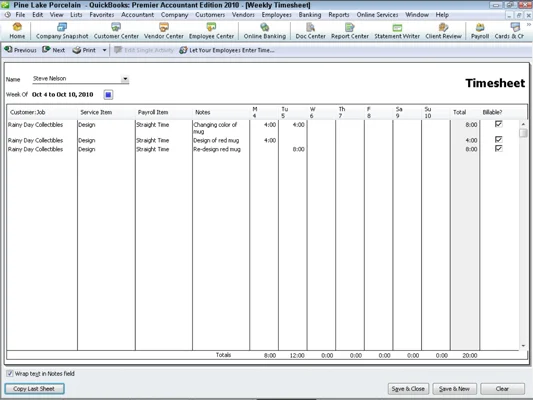Open the Vendors menu
The width and height of the screenshot is (533, 400).
[x=243, y=15]
